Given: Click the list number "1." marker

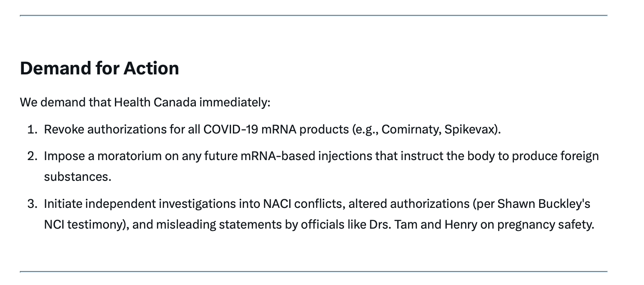Looking at the screenshot, I should (x=32, y=129).
